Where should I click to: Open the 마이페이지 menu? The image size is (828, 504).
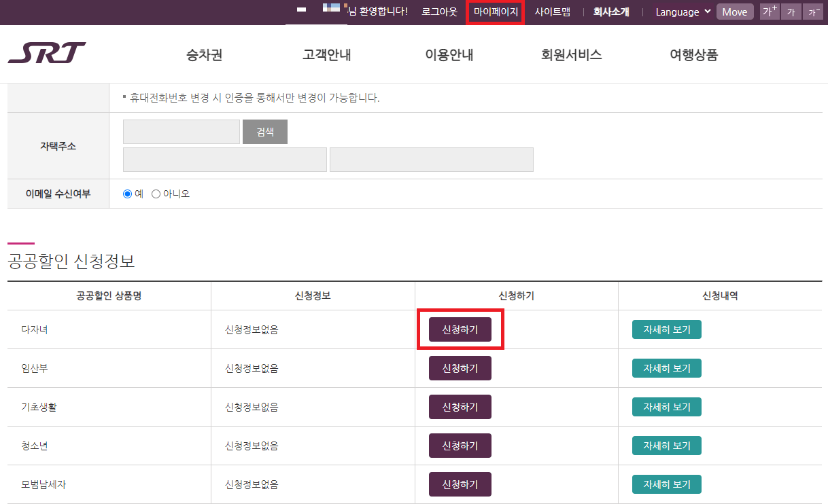tap(495, 12)
